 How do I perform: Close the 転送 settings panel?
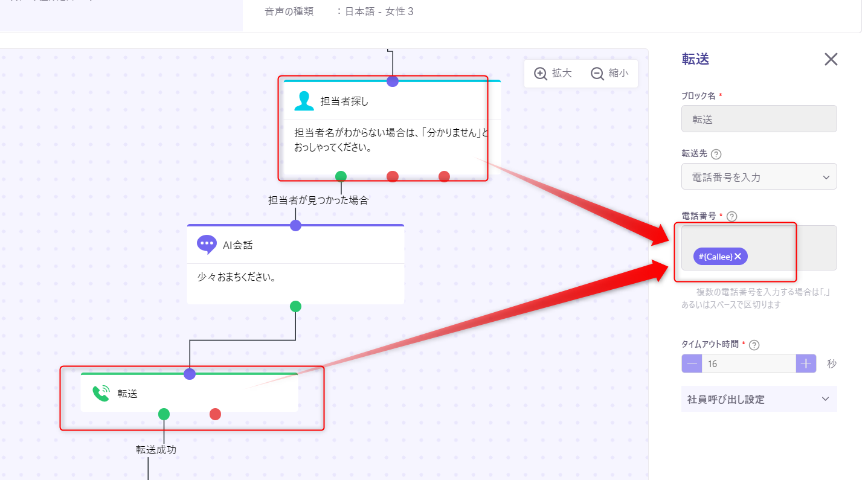pos(831,59)
